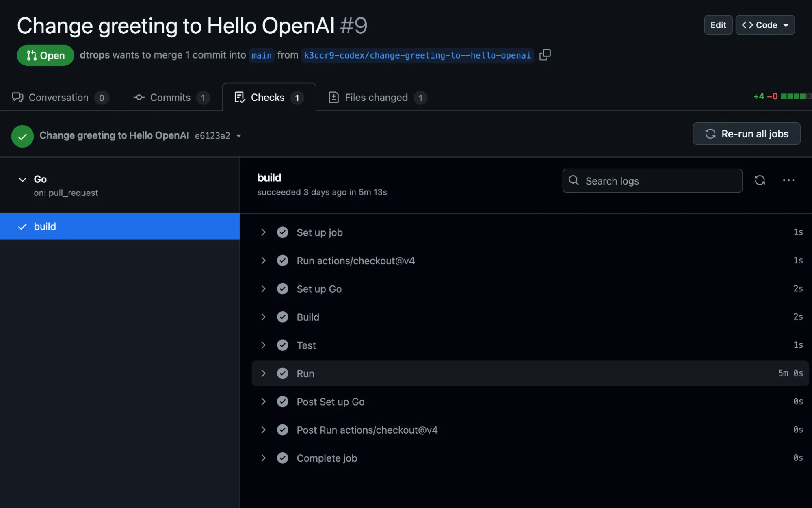Viewport: 812px width, 508px height.
Task: Click Re-run all jobs
Action: (x=746, y=133)
